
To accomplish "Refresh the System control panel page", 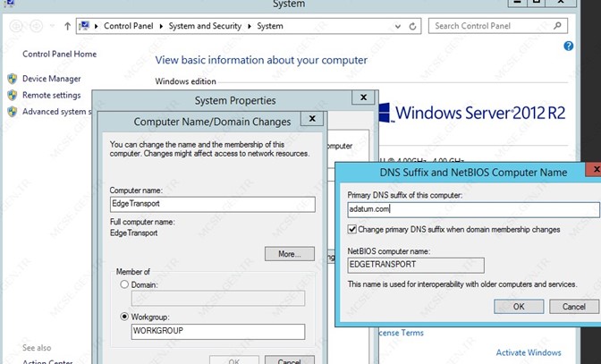I will [x=412, y=26].
